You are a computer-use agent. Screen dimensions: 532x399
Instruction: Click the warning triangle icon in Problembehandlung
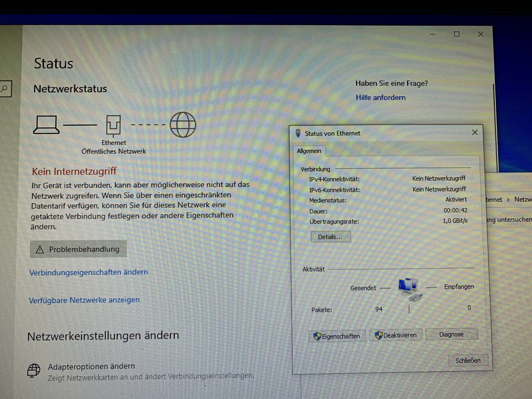pos(40,249)
